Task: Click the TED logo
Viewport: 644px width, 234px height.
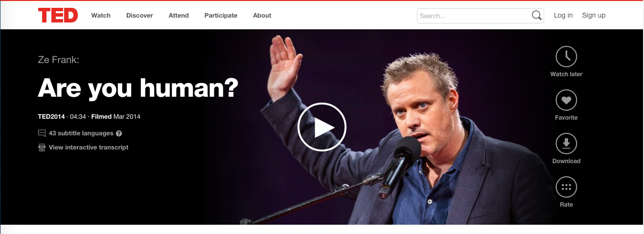Action: 58,15
